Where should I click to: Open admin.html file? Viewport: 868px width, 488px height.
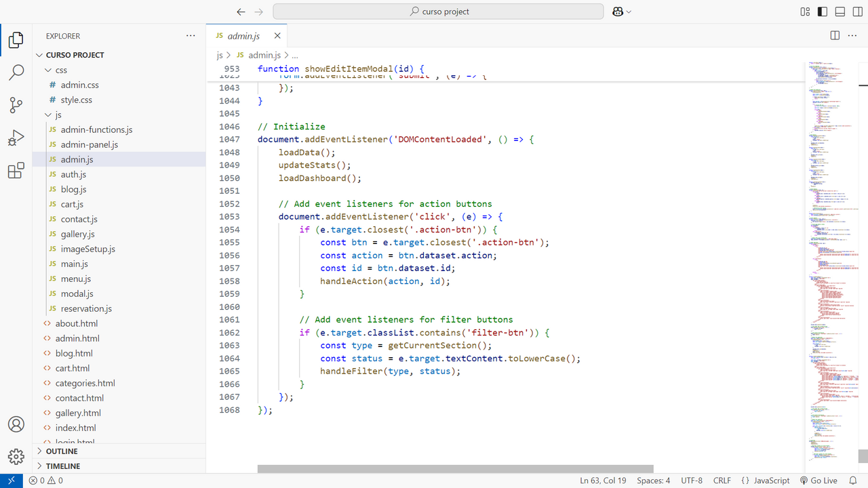[x=119, y=338]
